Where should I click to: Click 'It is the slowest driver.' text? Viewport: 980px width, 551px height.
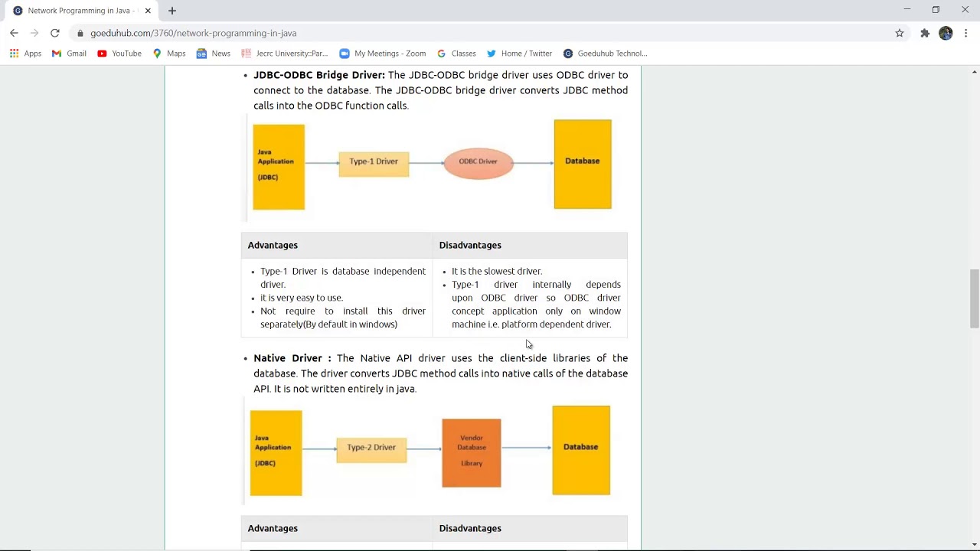[497, 271]
